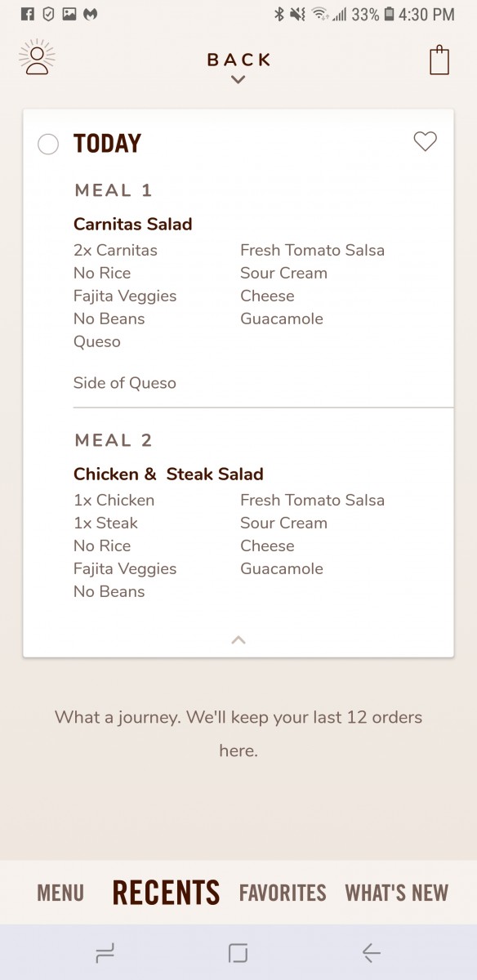477x980 pixels.
Task: Collapse the order card with up chevron
Action: 238,639
